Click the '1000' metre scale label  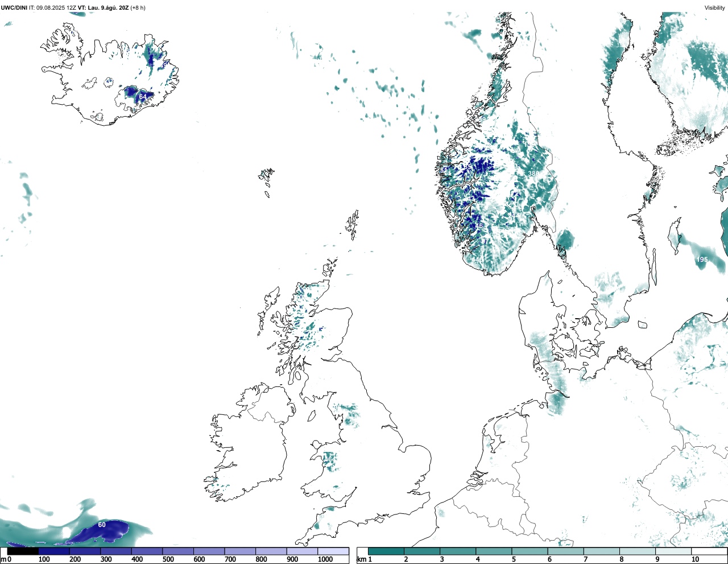pyautogui.click(x=325, y=559)
